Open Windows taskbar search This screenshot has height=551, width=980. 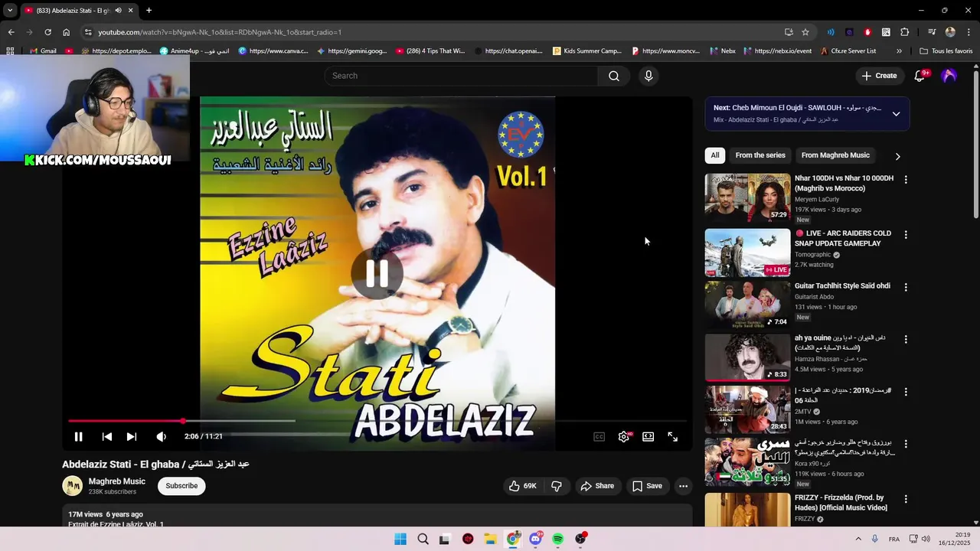[423, 539]
